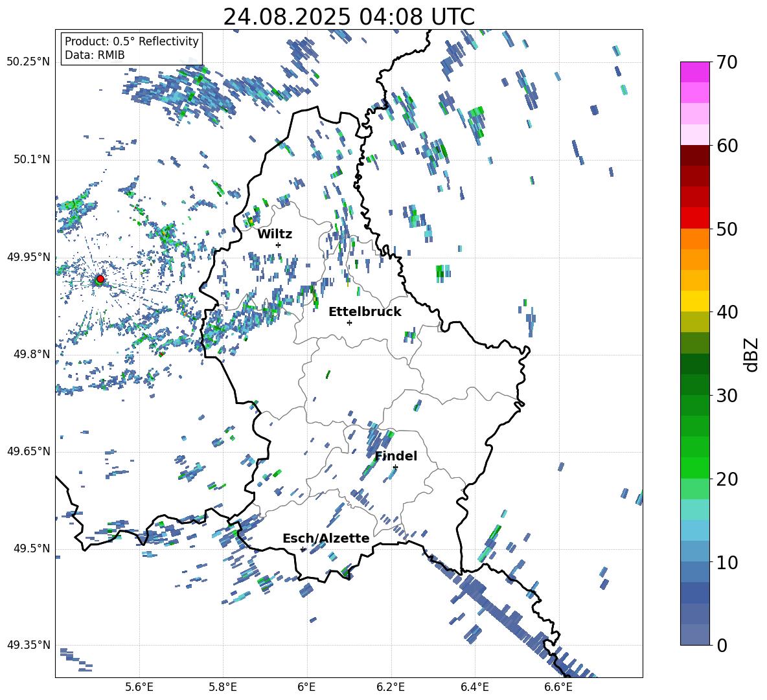Click the Esch/Alzette station cross marker
This screenshot has width=767, height=700.
pyautogui.click(x=303, y=549)
